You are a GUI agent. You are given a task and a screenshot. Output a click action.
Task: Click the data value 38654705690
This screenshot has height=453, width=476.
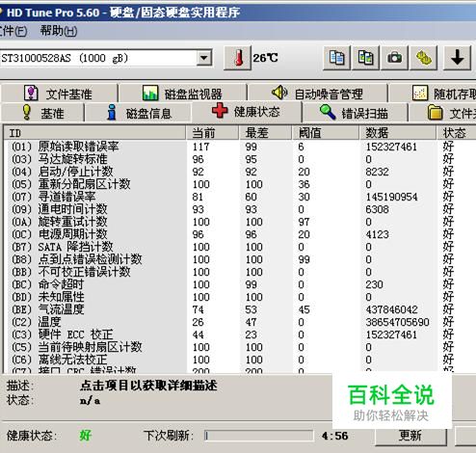tap(398, 322)
